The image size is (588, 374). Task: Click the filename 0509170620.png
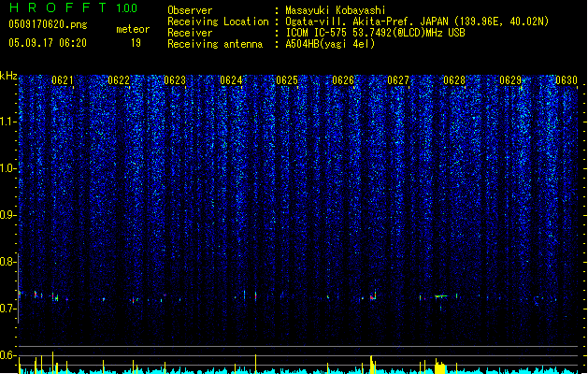(48, 24)
